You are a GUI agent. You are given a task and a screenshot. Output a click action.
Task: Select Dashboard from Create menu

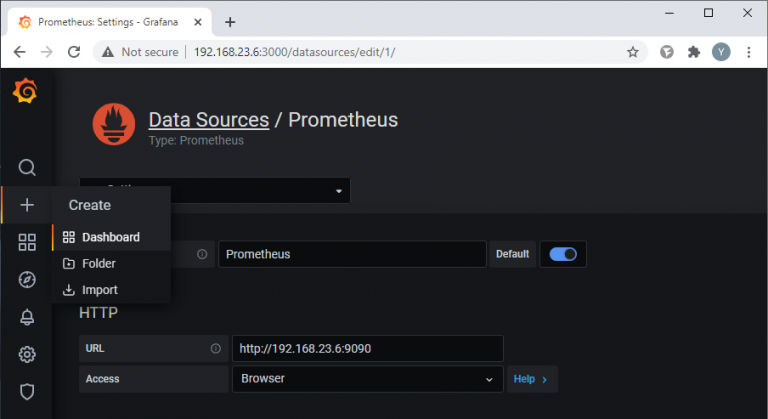coord(110,237)
